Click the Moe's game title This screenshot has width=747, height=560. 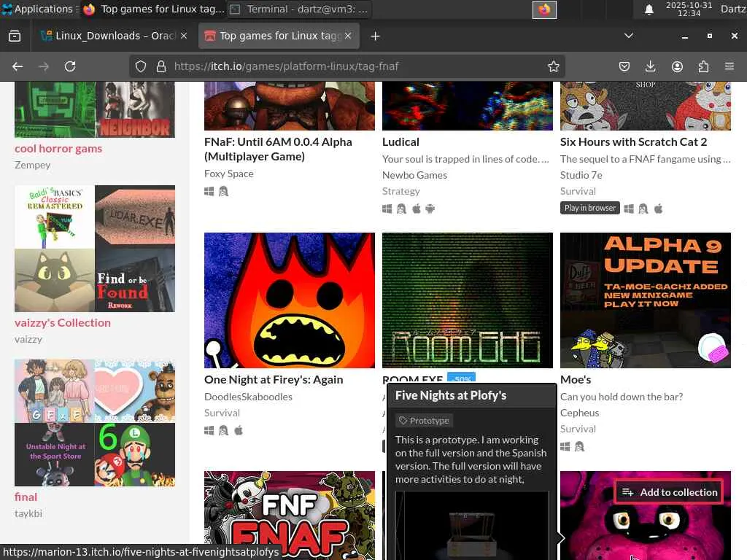click(576, 379)
